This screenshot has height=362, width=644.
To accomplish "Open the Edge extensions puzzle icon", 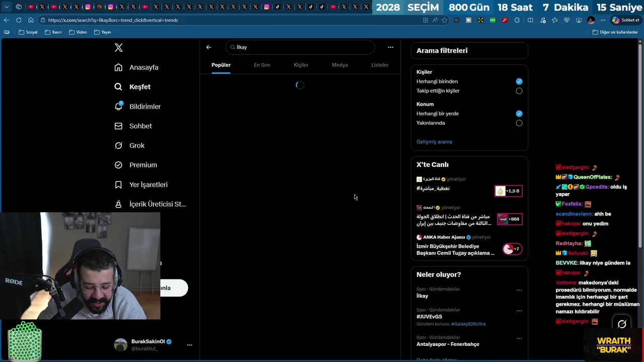I will 517,20.
